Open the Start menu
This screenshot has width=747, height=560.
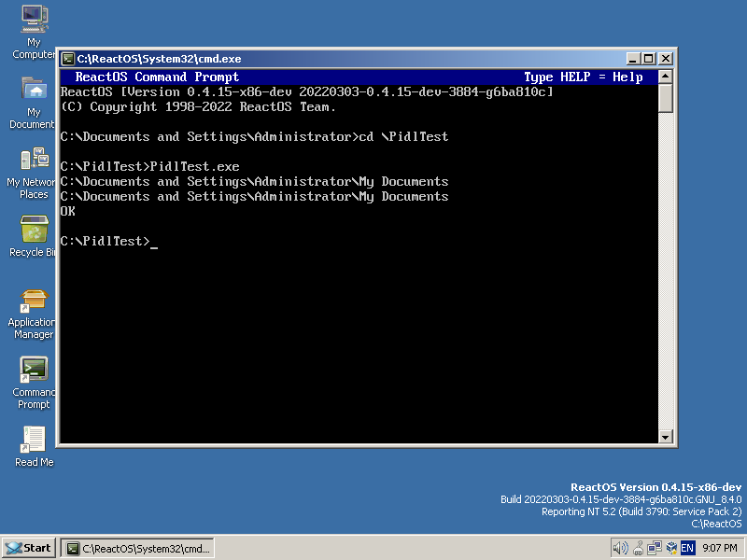click(x=29, y=548)
